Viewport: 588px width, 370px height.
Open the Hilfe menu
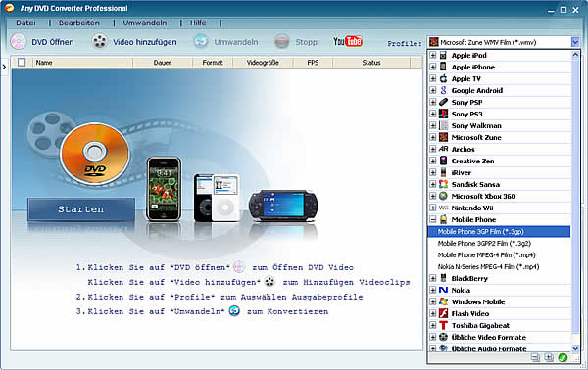(198, 23)
